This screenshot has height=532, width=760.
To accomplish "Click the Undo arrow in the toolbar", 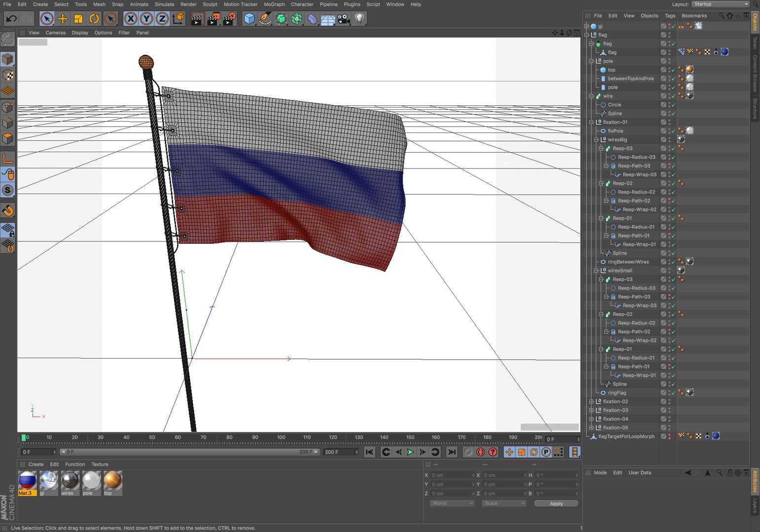I will point(11,19).
